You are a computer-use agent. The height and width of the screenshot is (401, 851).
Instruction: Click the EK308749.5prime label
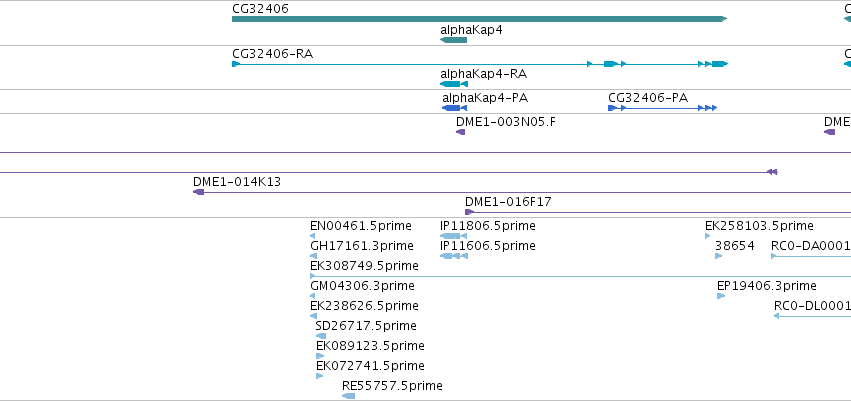364,266
